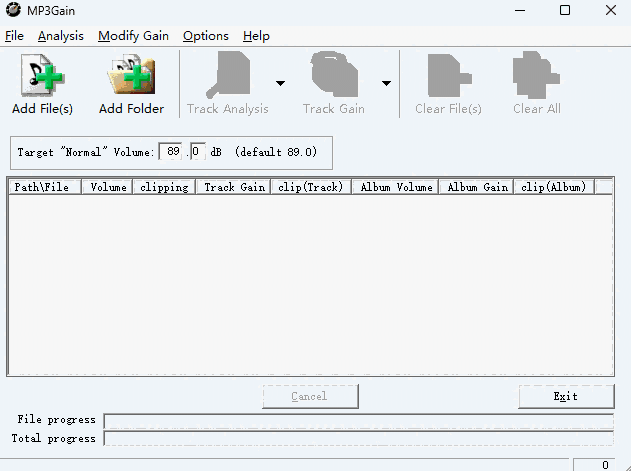Sort by the Track Gain column header
Viewport: 631px width, 471px height.
pyautogui.click(x=233, y=187)
